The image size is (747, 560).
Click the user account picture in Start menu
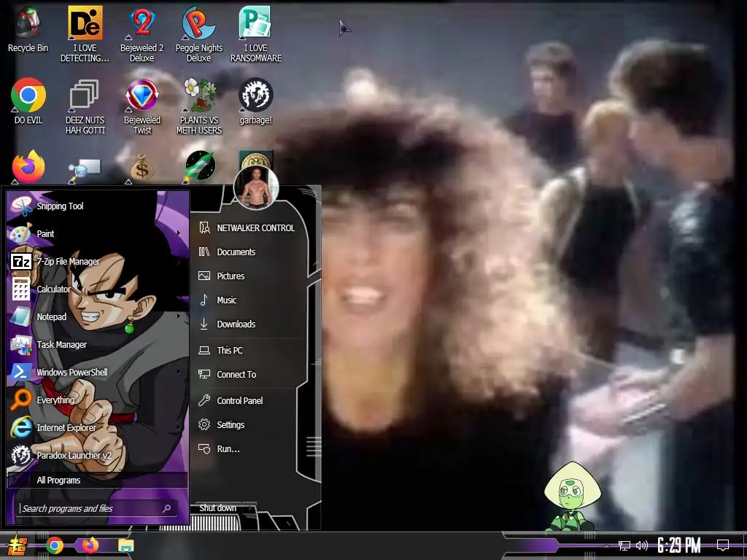256,187
